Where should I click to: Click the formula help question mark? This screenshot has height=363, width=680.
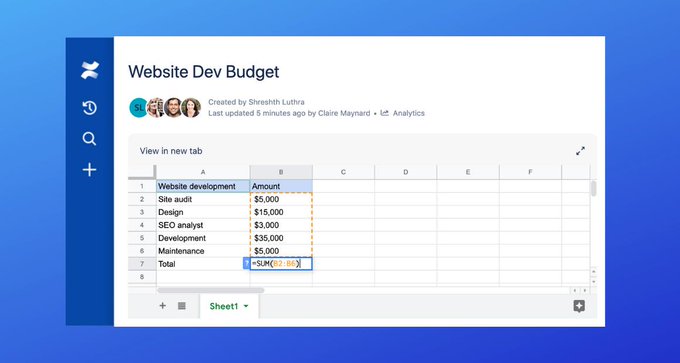tap(246, 264)
